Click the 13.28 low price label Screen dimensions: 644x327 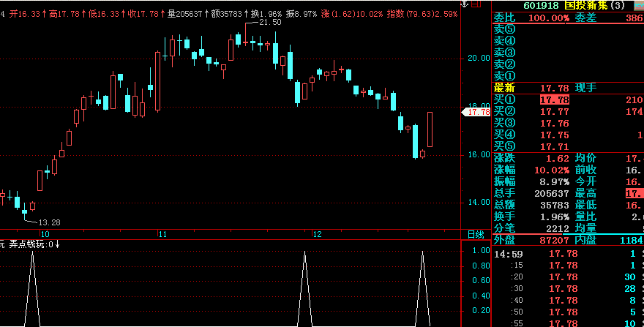48,222
